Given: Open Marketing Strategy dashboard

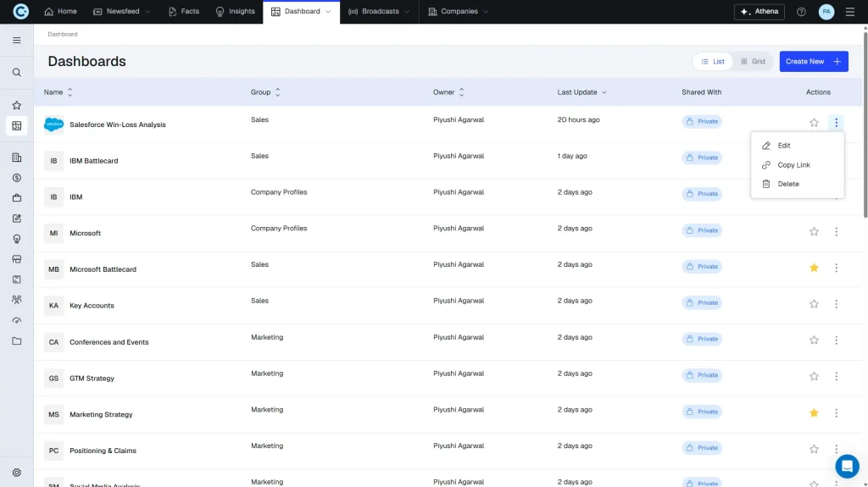Looking at the screenshot, I should (x=101, y=414).
